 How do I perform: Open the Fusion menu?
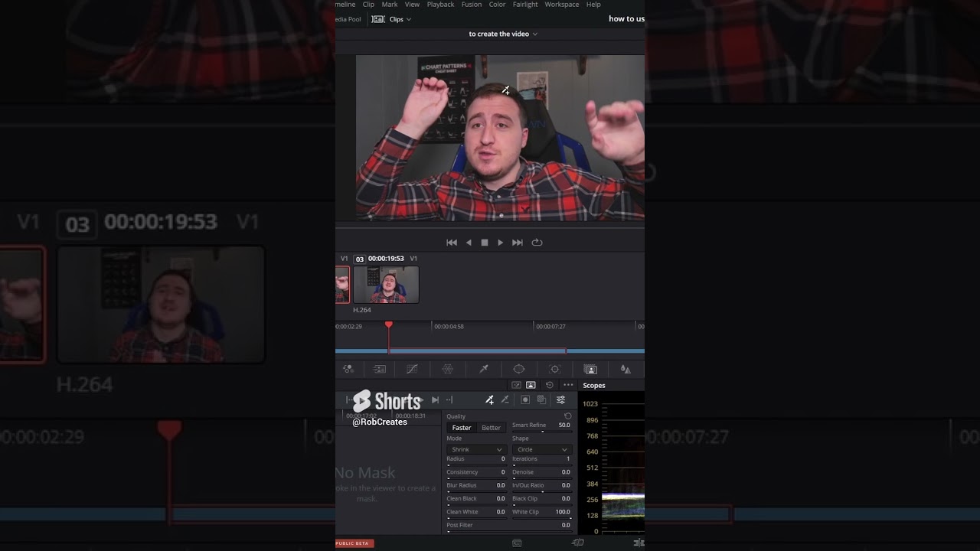click(x=472, y=5)
